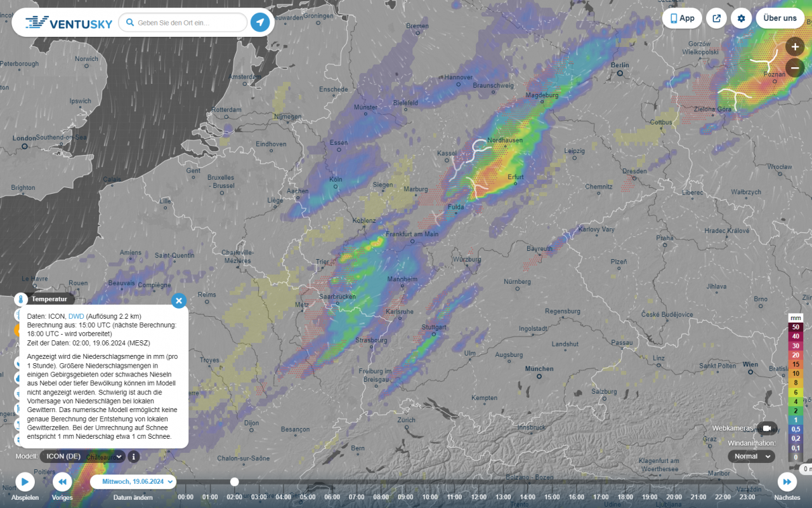Open the Mittwoch, 19.06.2024 date dropdown
Image resolution: width=812 pixels, height=508 pixels.
(133, 481)
